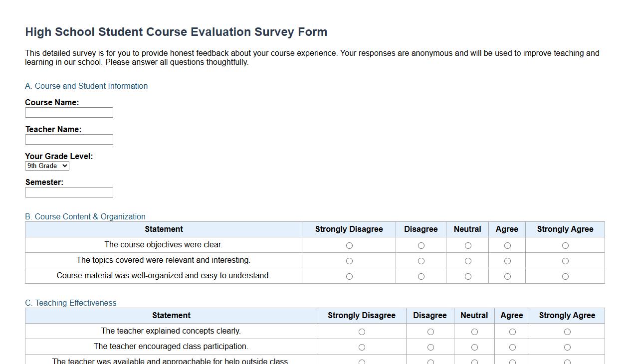The image size is (630, 364).
Task: Click the 'A. Course and Student Information' heading
Action: point(86,86)
